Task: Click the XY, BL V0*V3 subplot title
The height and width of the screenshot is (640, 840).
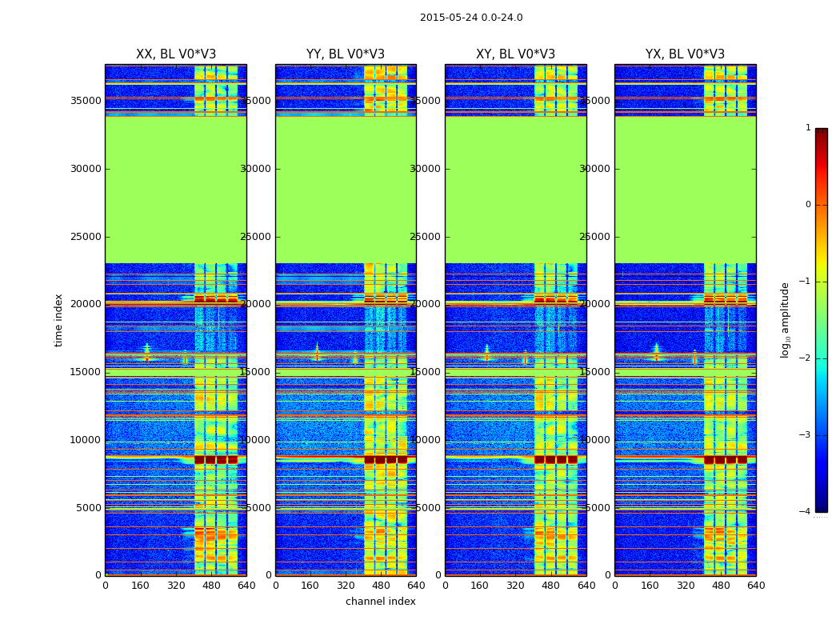Action: [x=515, y=54]
